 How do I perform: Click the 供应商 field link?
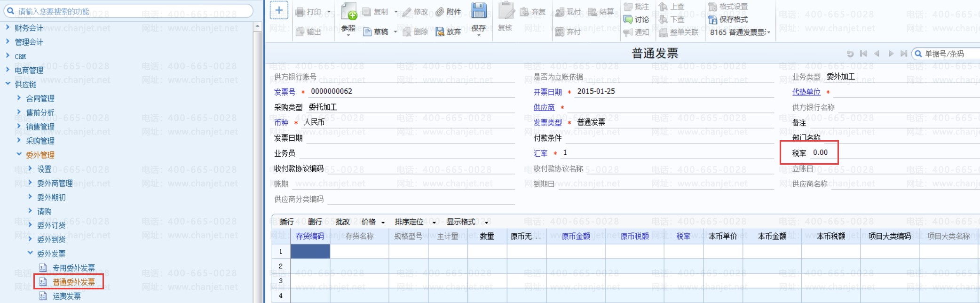[x=544, y=107]
